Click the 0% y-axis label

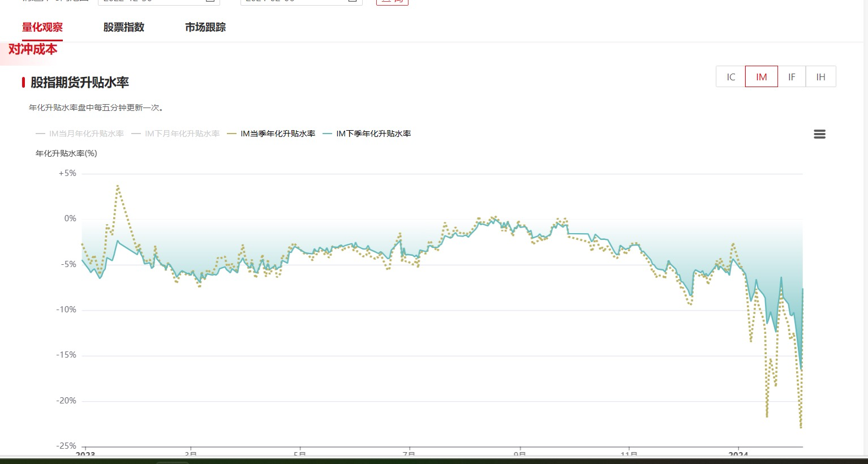[x=70, y=218]
